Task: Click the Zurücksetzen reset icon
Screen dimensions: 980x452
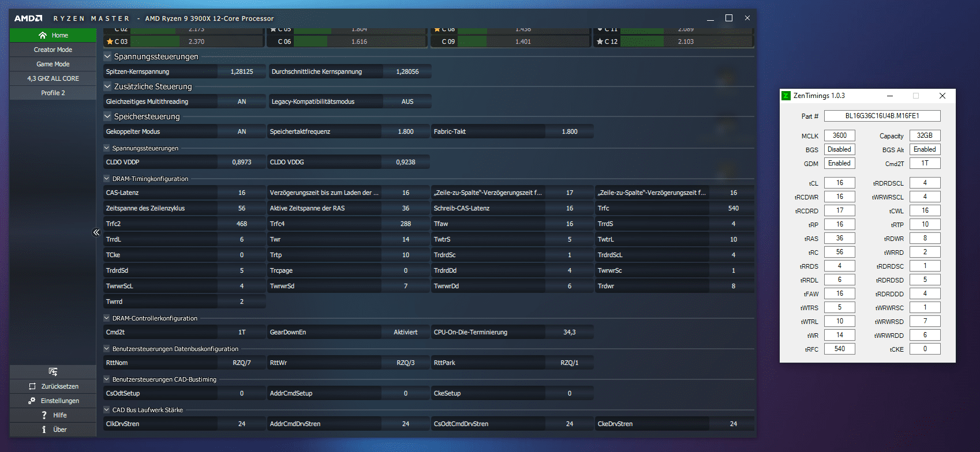Action: point(32,386)
